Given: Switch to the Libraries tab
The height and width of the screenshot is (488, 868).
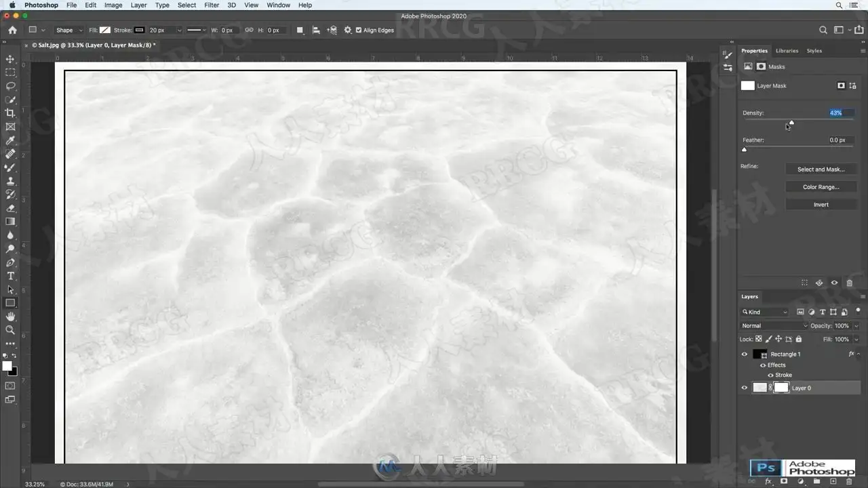Looking at the screenshot, I should point(787,51).
